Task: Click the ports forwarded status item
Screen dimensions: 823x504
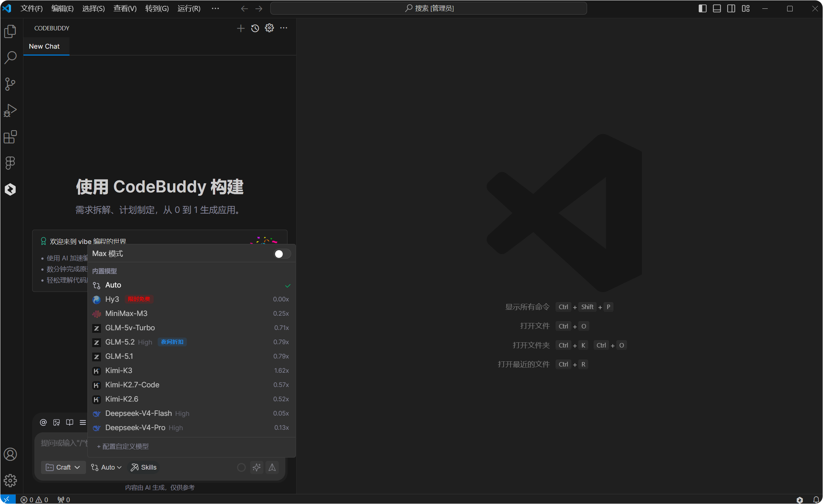Action: click(x=64, y=500)
